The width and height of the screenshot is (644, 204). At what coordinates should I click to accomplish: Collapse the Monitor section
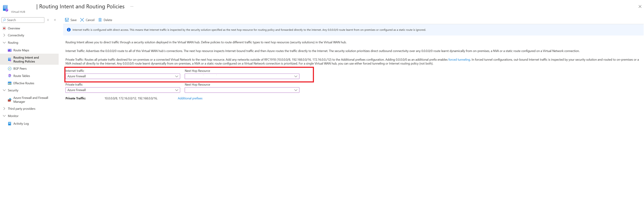pos(4,116)
